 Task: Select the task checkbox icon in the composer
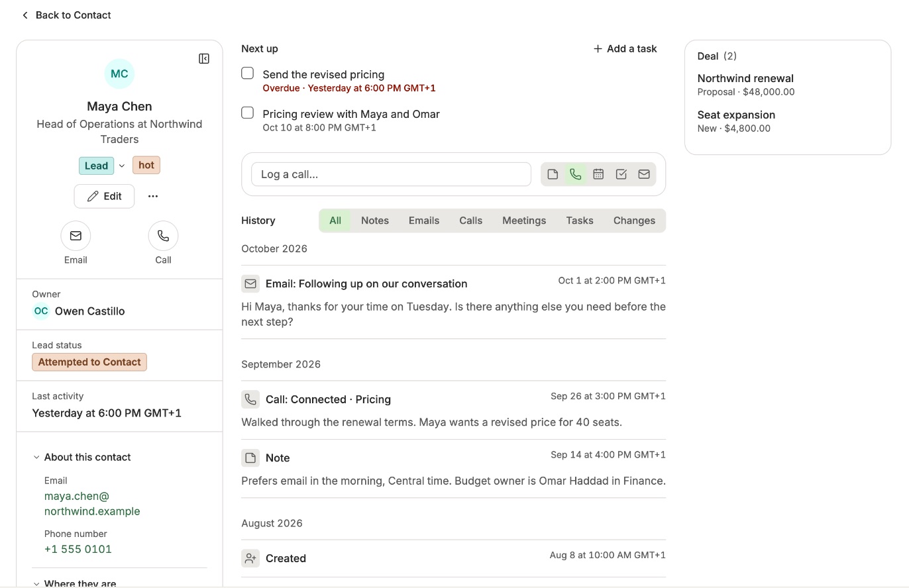coord(621,174)
